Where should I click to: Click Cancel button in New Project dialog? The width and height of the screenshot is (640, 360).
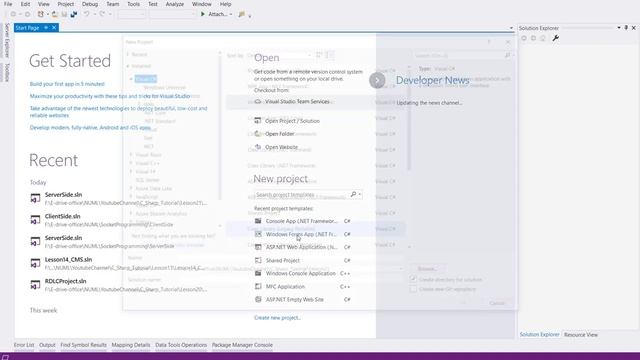(497, 303)
